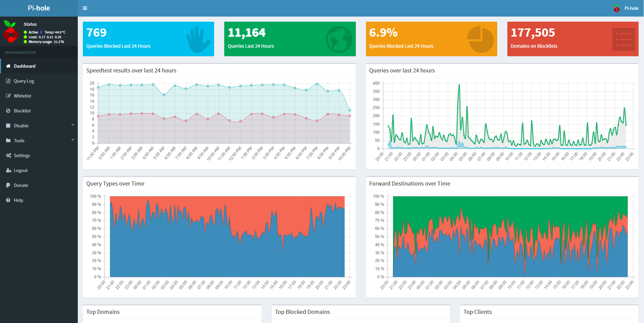This screenshot has height=323, width=644.
Task: Click the list icon on blocklist domains card
Action: click(x=623, y=39)
